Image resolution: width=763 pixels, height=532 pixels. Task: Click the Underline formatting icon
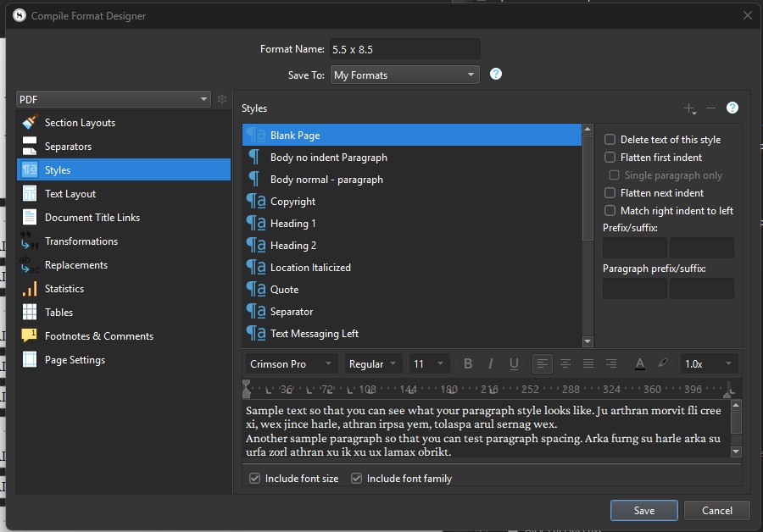click(x=514, y=363)
